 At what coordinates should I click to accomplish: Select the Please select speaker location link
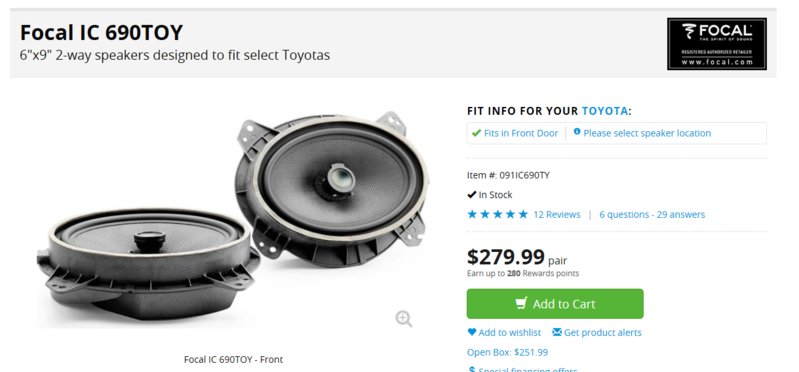tap(647, 133)
